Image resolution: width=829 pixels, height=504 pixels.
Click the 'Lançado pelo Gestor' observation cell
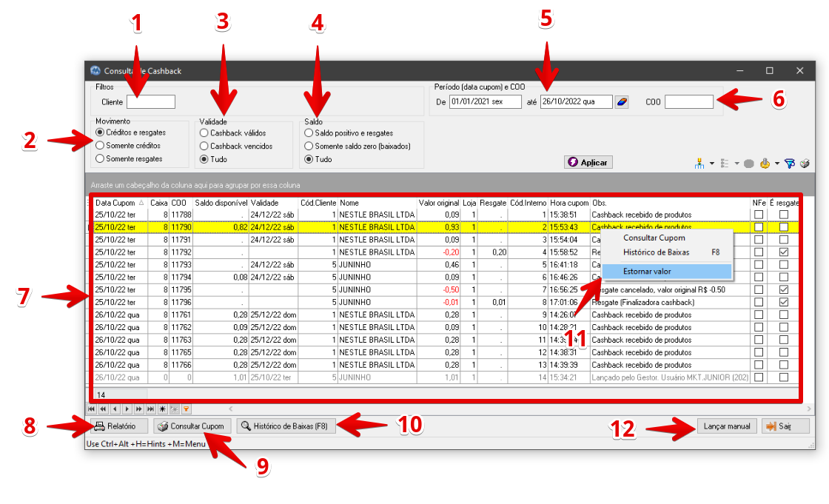(669, 377)
